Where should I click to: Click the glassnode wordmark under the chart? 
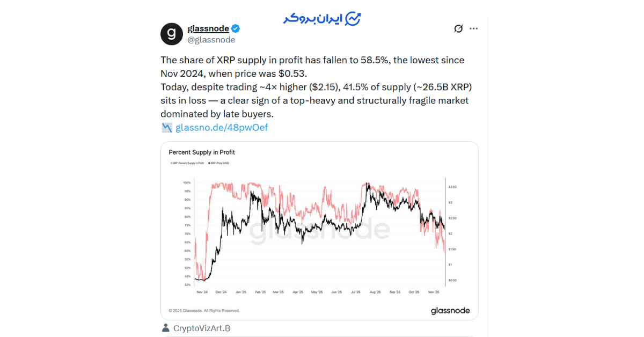tap(450, 310)
